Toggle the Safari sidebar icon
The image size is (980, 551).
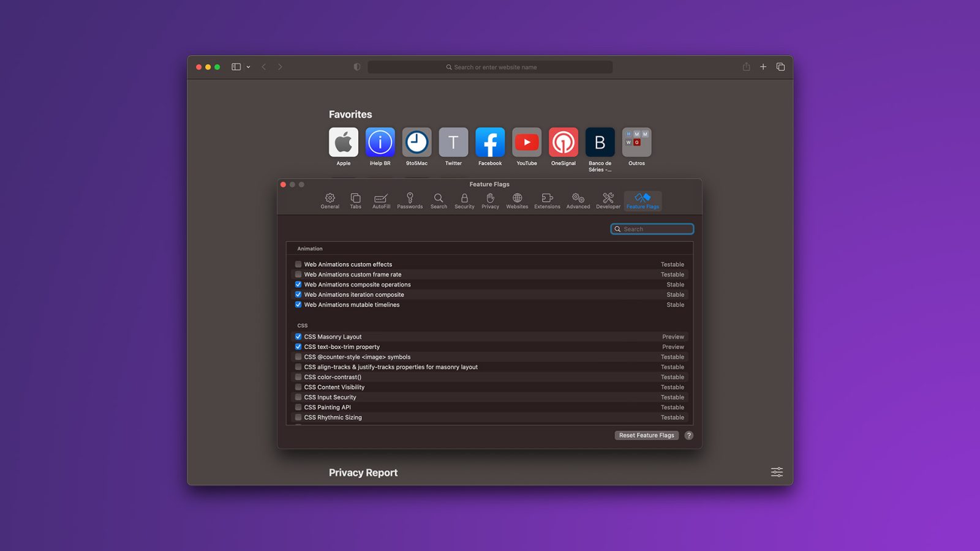(236, 67)
